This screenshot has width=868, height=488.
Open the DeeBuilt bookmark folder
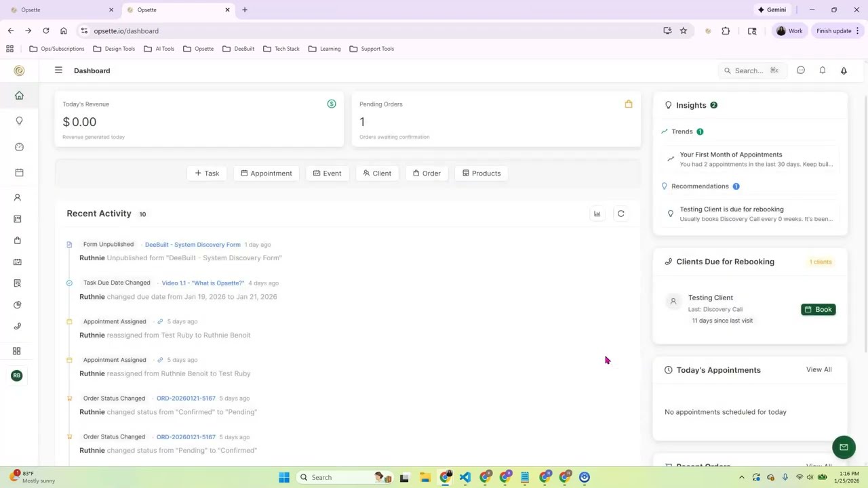click(238, 49)
